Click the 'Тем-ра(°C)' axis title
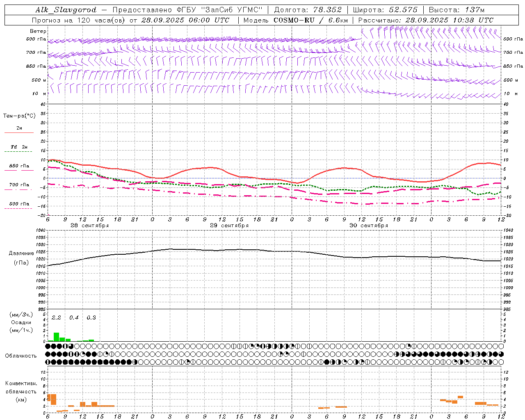Screen dimensions: 525x420 [x=19, y=116]
